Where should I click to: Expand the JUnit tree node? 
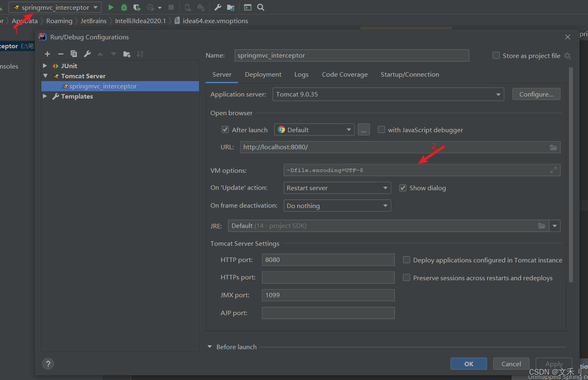pyautogui.click(x=45, y=66)
